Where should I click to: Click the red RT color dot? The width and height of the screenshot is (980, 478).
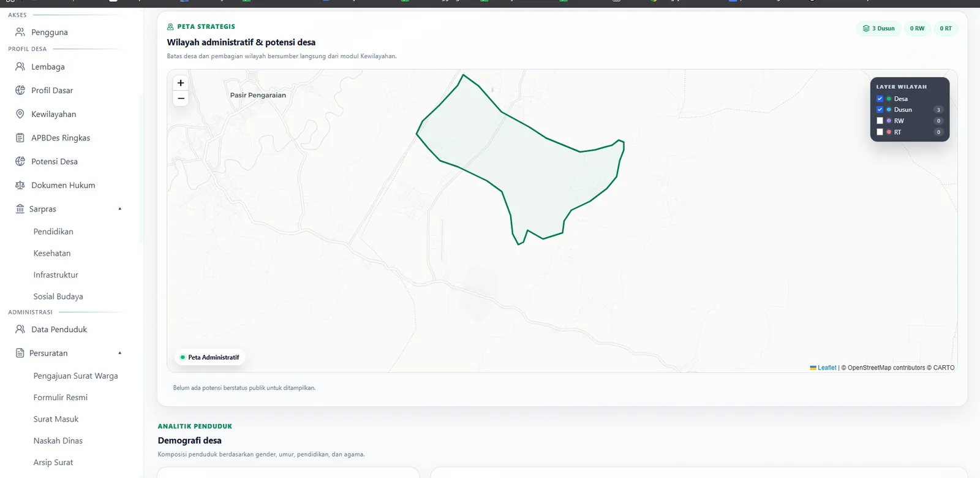coord(889,132)
